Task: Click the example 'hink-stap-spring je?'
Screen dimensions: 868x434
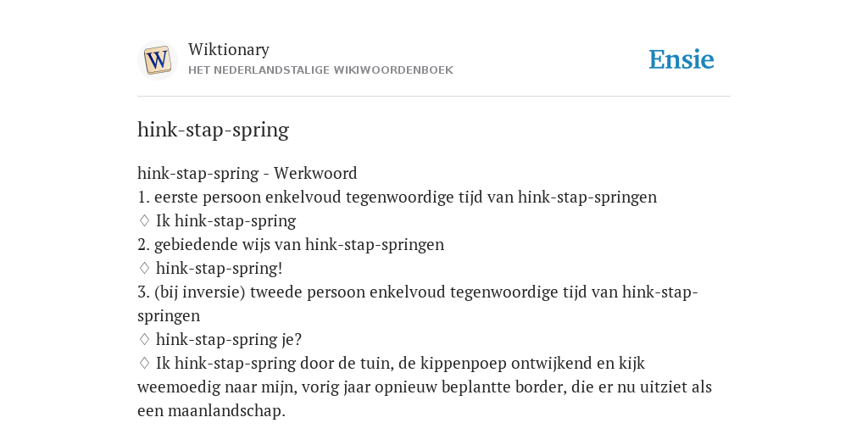Action: [229, 339]
